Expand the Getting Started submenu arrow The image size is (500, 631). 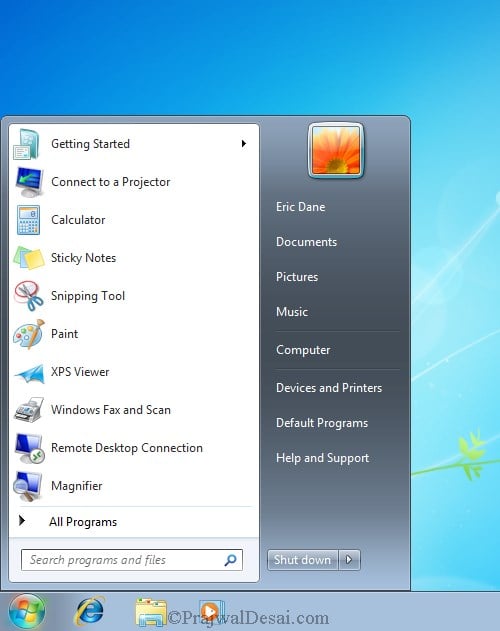point(244,144)
